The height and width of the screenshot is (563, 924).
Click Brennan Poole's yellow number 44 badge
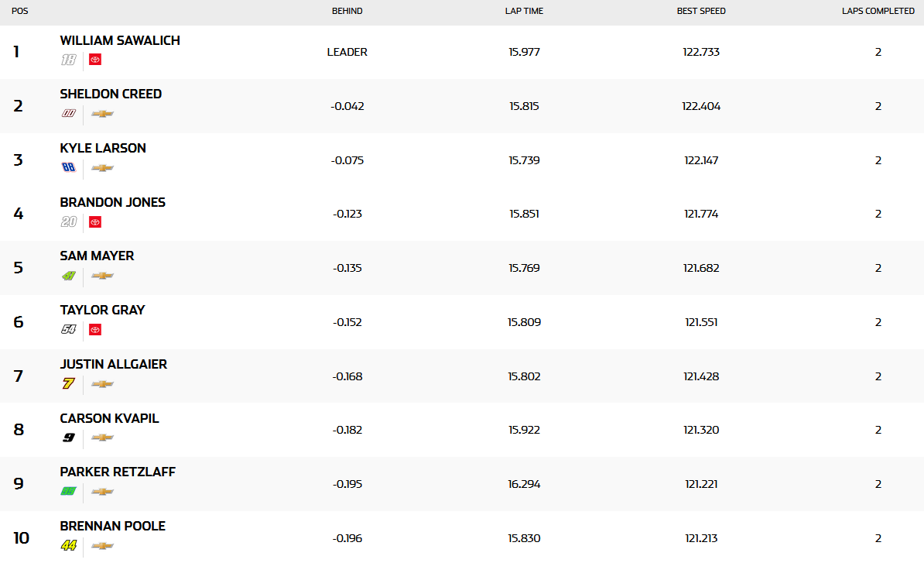68,546
